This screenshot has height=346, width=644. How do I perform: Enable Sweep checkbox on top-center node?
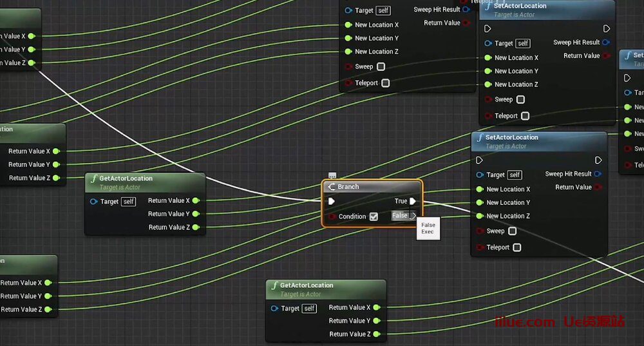pyautogui.click(x=381, y=66)
